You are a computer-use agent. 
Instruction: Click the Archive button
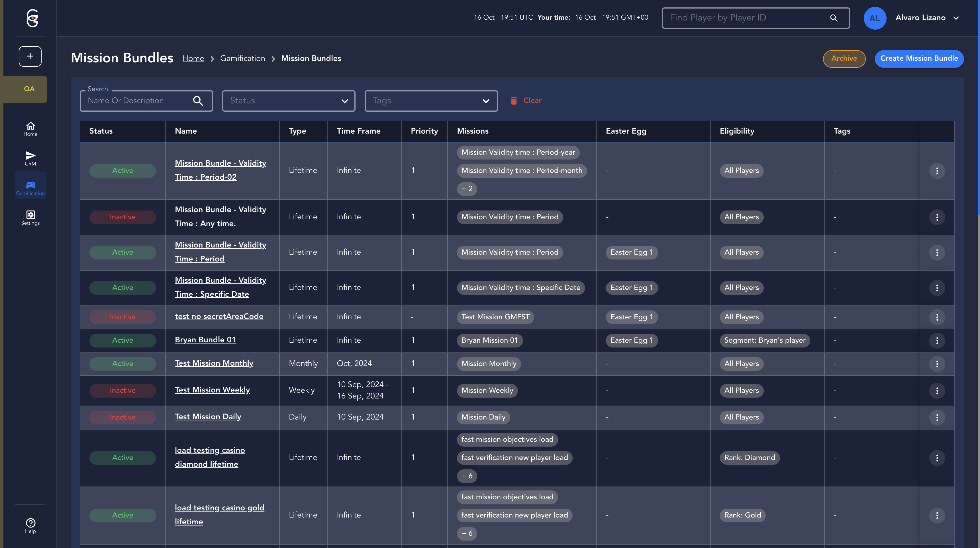coord(844,59)
